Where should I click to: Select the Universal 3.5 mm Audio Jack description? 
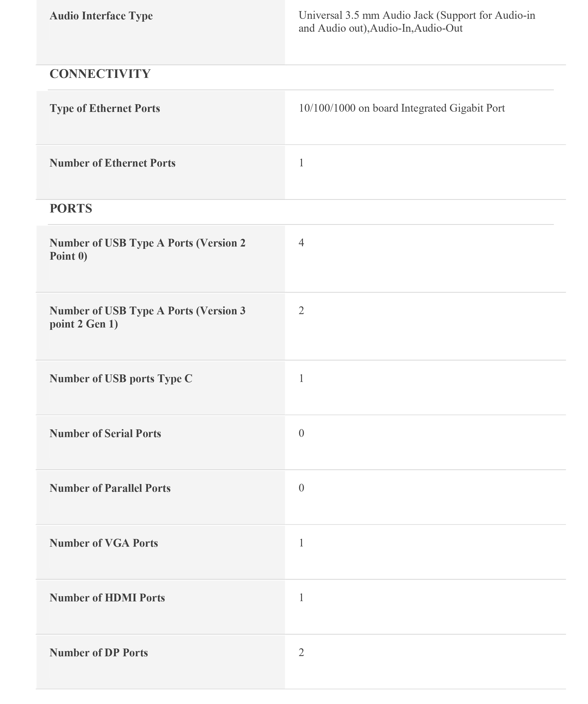(x=417, y=22)
